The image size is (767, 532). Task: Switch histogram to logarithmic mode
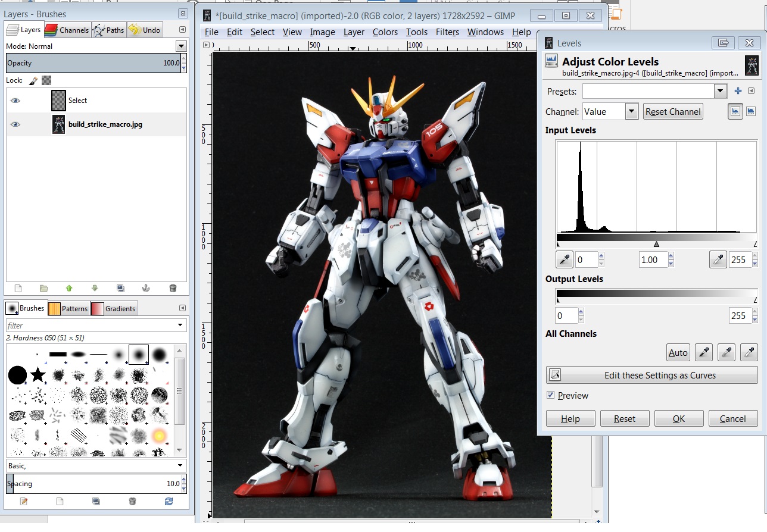[x=751, y=111]
